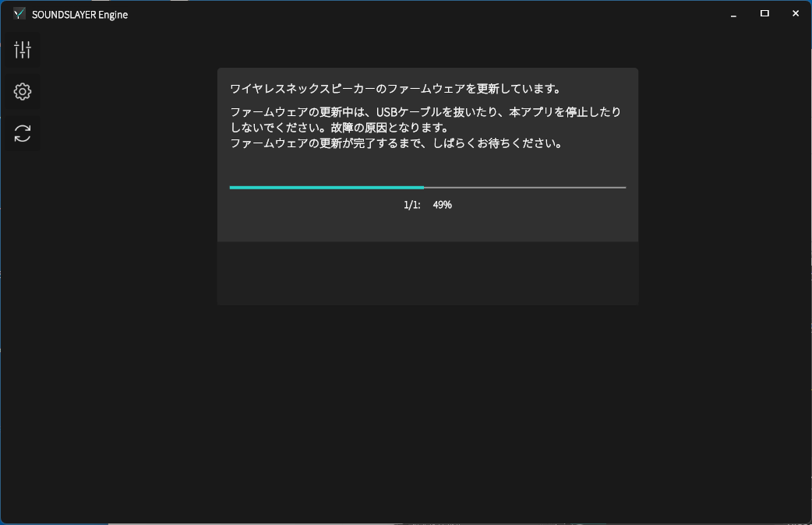Viewport: 812px width, 525px height.
Task: Click the word 本アプリを停止 in the warning
Action: click(x=548, y=112)
